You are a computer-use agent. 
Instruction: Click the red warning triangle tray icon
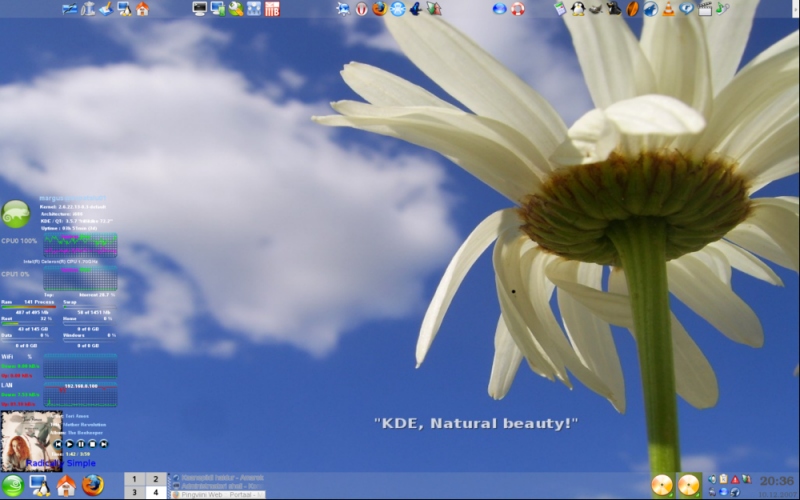(x=735, y=479)
